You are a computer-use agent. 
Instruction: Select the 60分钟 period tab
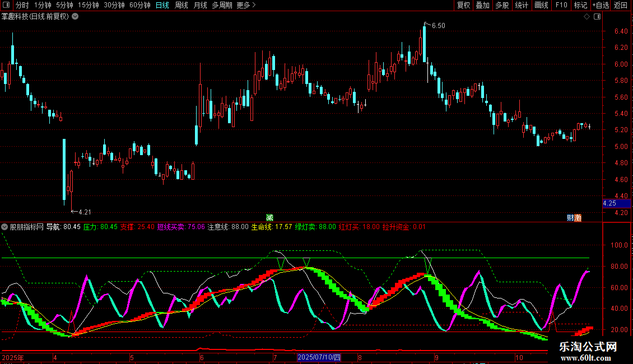tap(140, 5)
